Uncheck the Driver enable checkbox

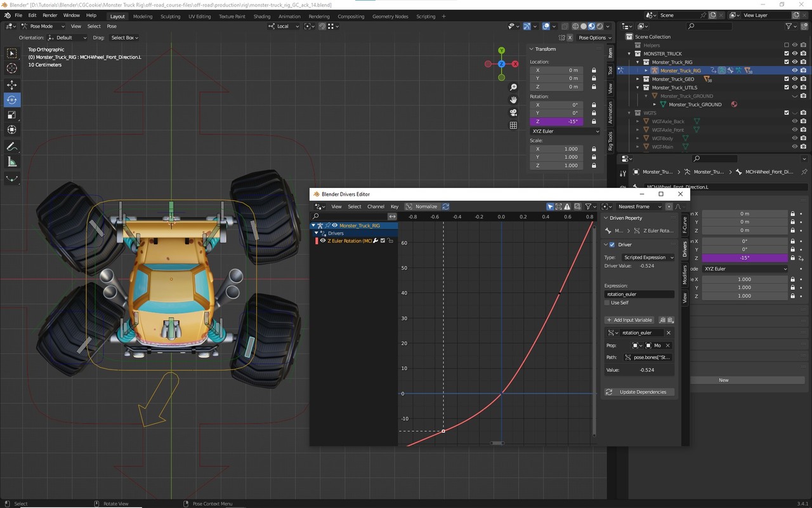612,244
